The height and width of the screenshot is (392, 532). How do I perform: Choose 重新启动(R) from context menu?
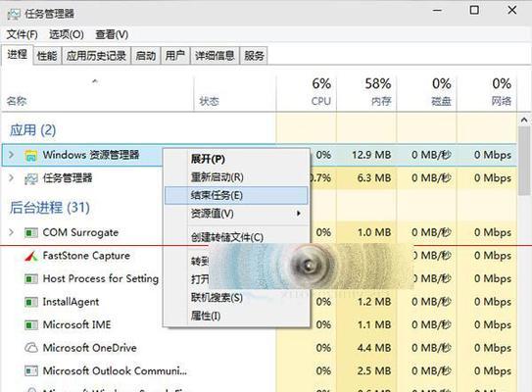pos(218,176)
